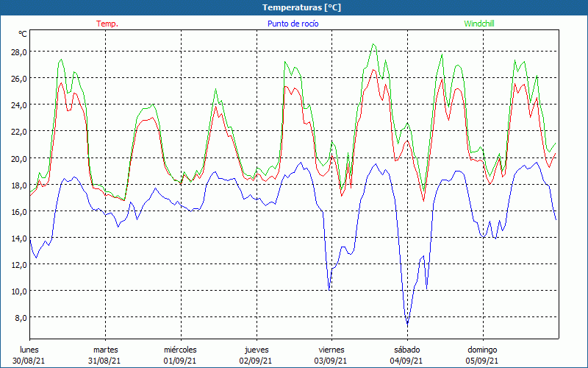The height and width of the screenshot is (368, 588).
Task: Click the green windchill peak on viernes afternoon
Action: 373,44
